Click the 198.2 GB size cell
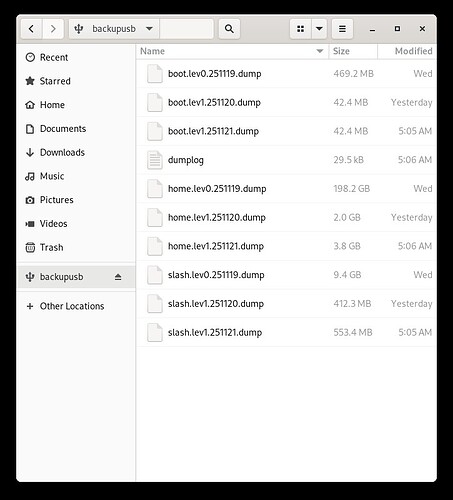The width and height of the screenshot is (453, 500). (352, 189)
